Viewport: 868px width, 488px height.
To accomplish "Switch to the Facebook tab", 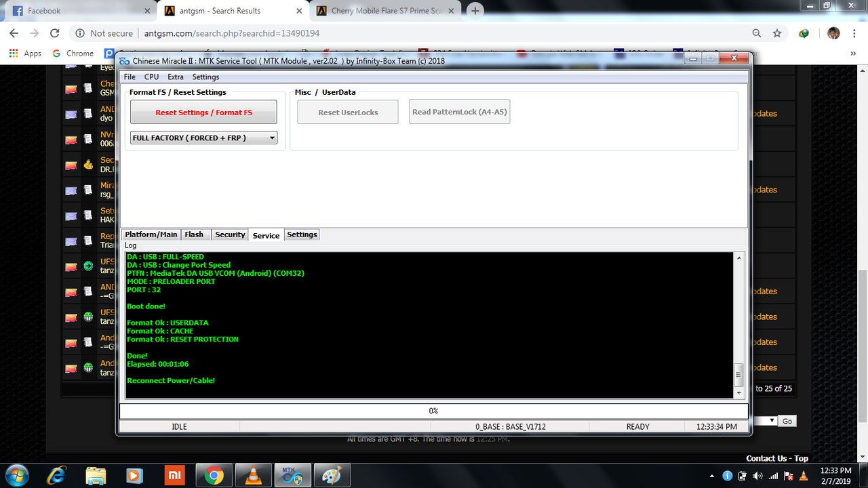I will [x=79, y=11].
